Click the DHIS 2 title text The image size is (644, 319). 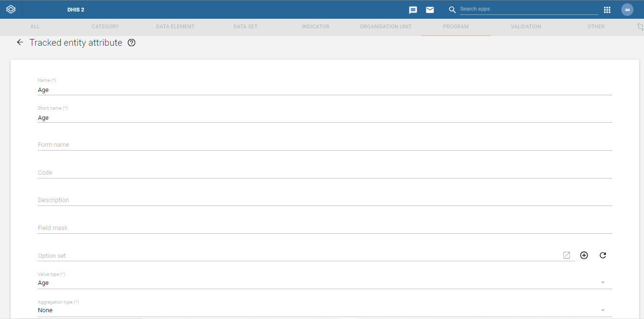pyautogui.click(x=76, y=10)
